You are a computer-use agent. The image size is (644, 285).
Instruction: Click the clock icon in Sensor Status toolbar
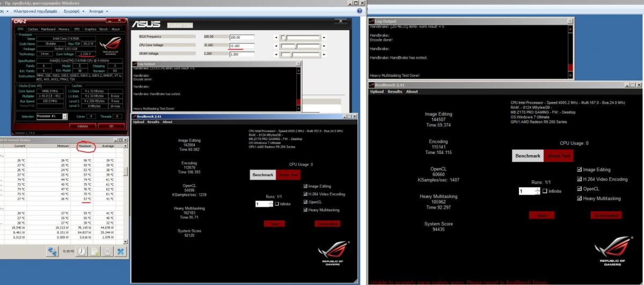click(x=80, y=251)
